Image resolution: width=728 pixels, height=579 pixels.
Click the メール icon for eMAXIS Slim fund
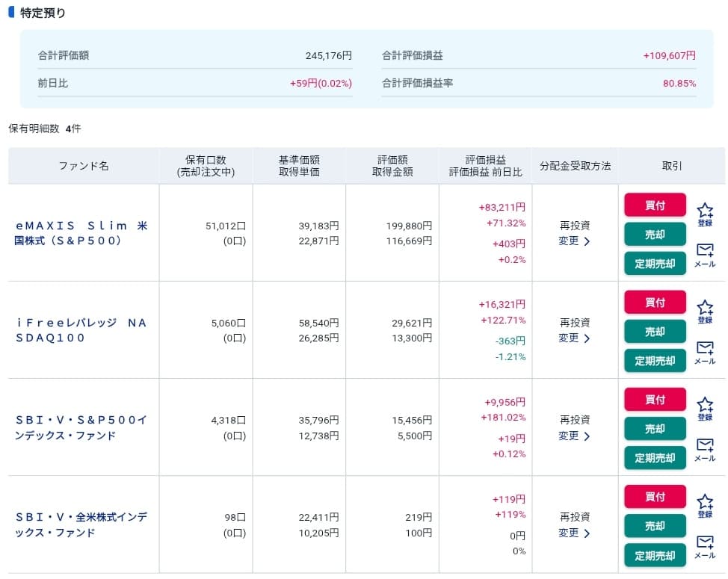tap(705, 253)
